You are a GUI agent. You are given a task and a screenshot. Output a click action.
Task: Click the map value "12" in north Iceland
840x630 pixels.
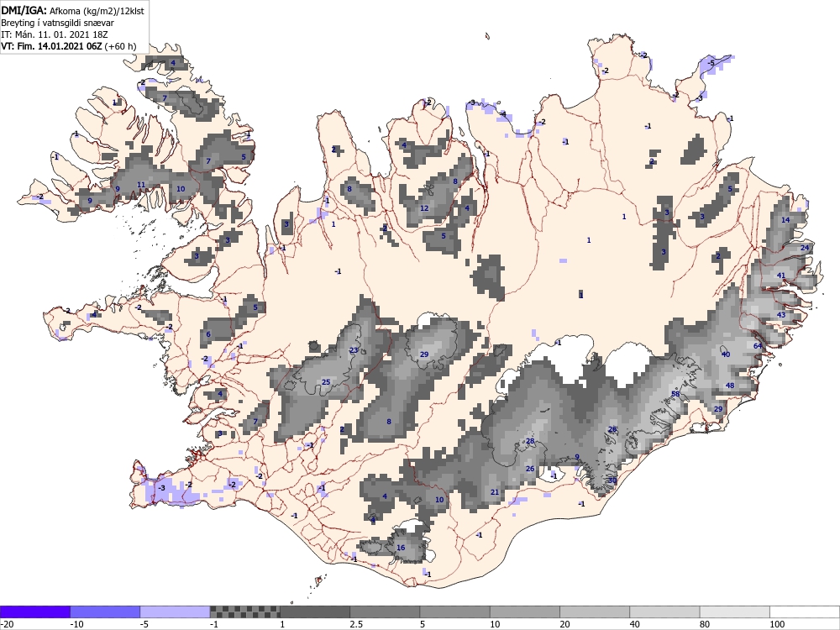(x=424, y=208)
